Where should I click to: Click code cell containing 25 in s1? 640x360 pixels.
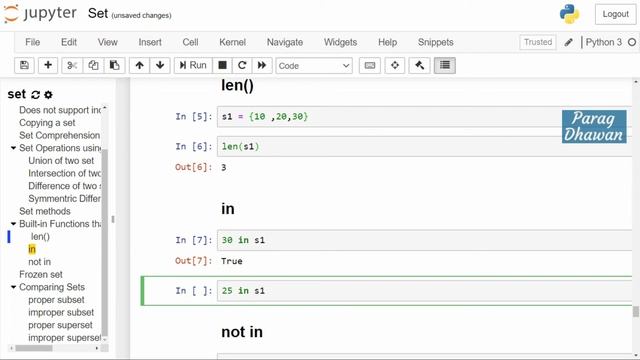[424, 291]
